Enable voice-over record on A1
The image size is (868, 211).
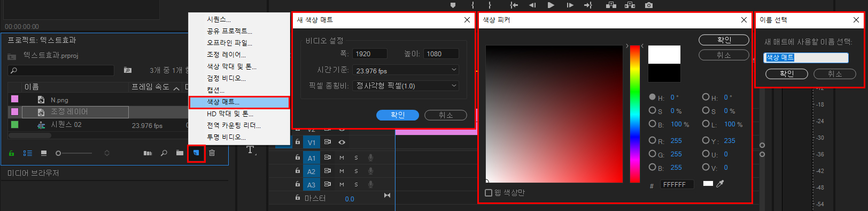[370, 157]
